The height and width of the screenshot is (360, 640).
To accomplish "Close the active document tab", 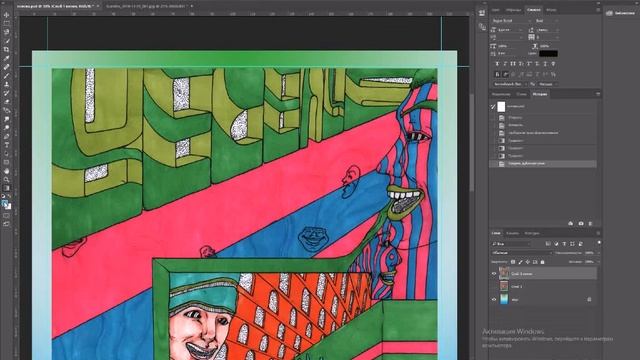I will point(98,6).
